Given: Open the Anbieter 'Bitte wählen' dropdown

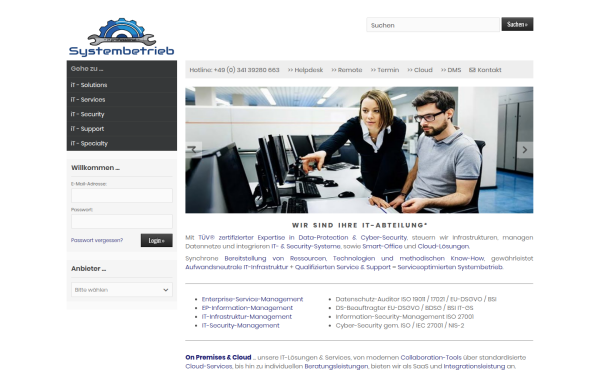Looking at the screenshot, I should tap(122, 290).
